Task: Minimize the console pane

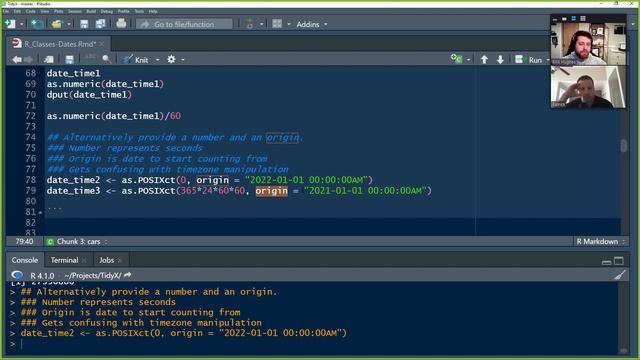Action: [x=607, y=261]
